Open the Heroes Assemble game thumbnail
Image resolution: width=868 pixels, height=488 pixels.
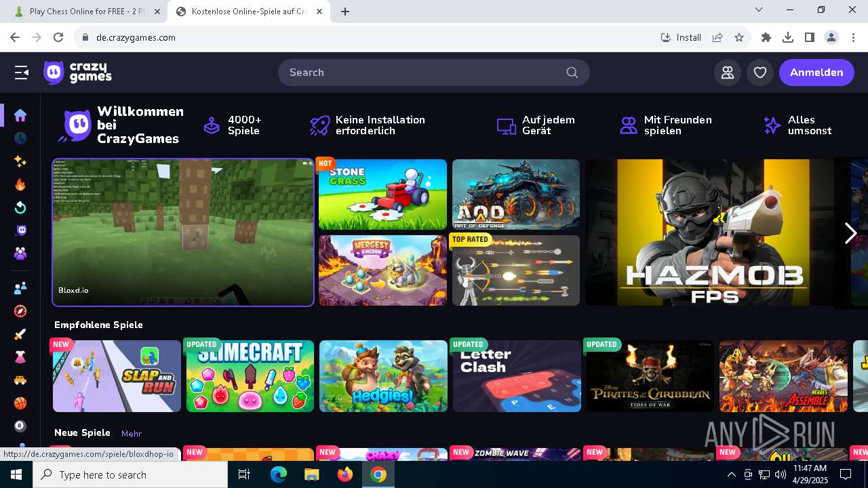point(783,376)
